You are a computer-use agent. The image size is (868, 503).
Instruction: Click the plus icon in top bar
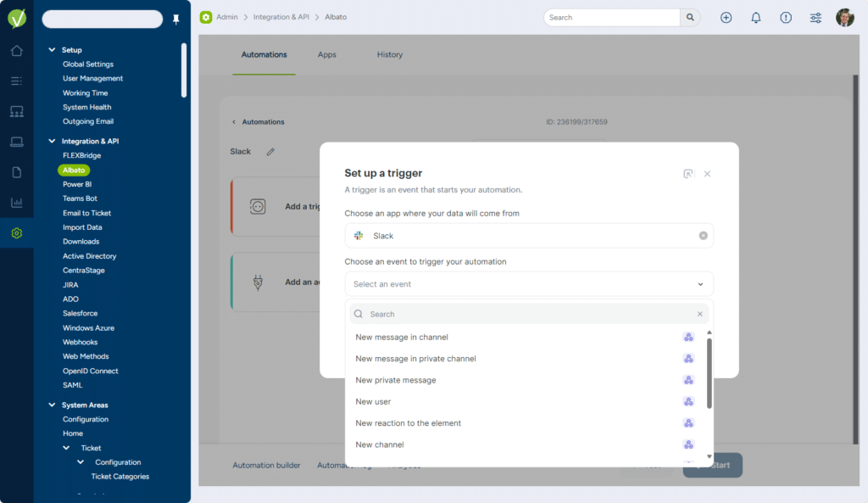tap(726, 18)
